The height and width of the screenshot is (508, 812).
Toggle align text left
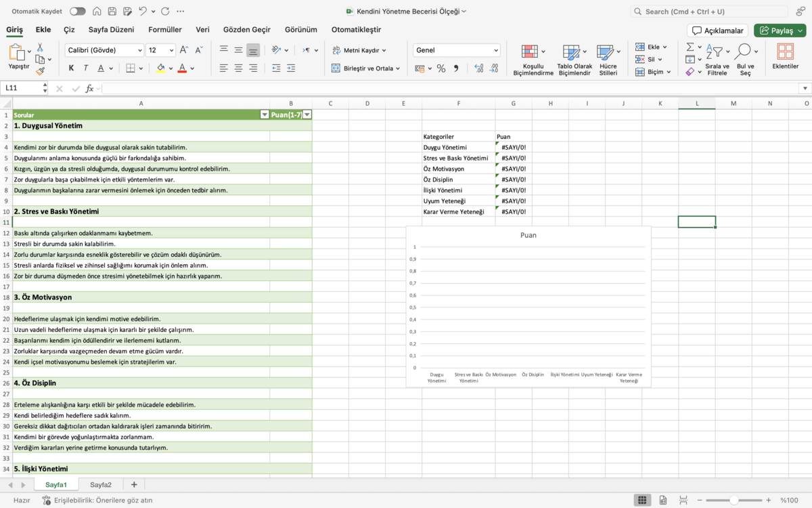pyautogui.click(x=224, y=68)
